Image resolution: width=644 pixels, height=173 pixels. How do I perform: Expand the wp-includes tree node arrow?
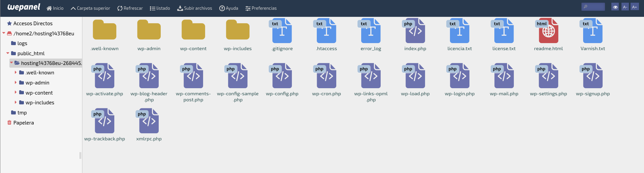click(x=15, y=102)
